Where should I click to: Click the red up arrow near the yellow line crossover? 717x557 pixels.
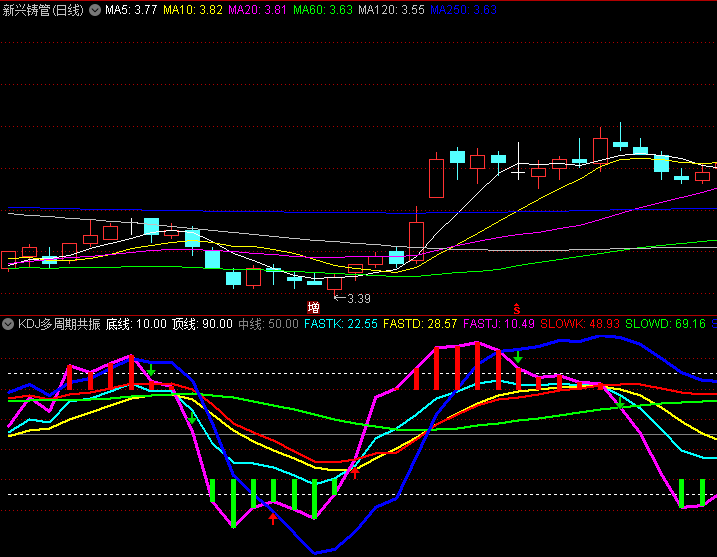click(353, 474)
